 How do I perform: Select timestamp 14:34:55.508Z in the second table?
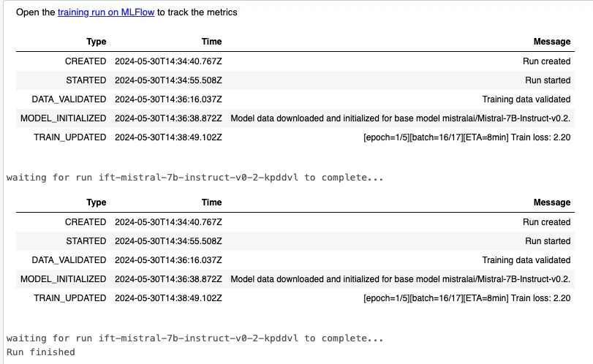click(168, 240)
